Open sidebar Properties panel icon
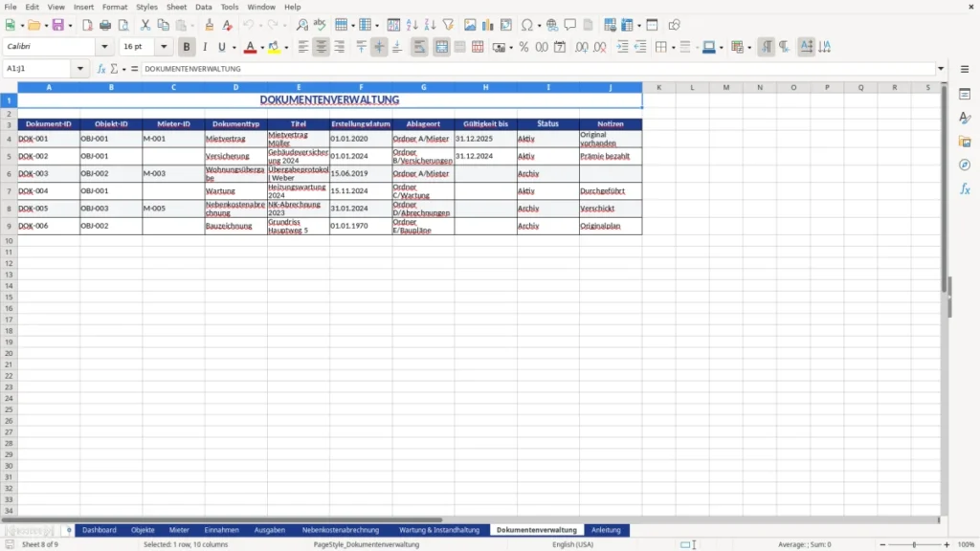The image size is (980, 551). pos(965,95)
